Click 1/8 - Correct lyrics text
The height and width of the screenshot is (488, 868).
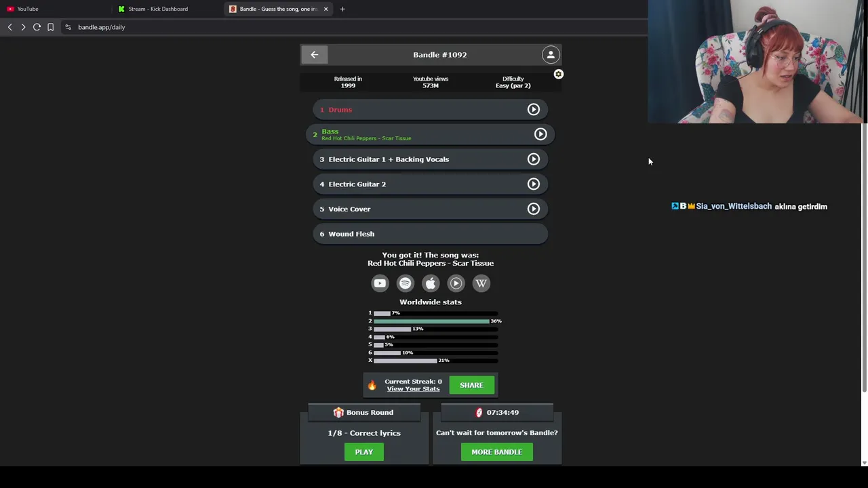[x=364, y=433]
